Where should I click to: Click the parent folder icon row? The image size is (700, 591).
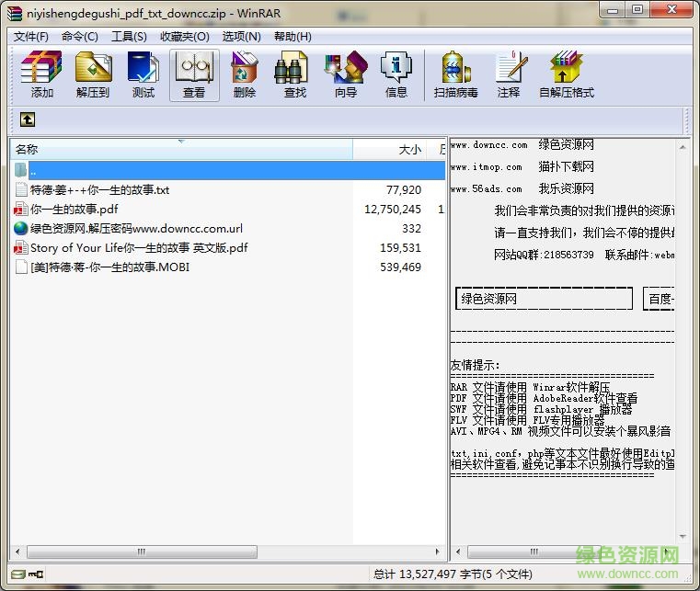point(20,170)
